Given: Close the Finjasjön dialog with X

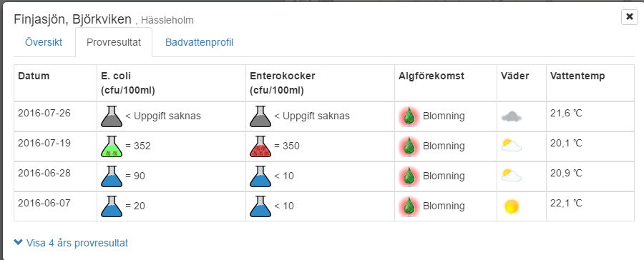Looking at the screenshot, I should click(629, 16).
